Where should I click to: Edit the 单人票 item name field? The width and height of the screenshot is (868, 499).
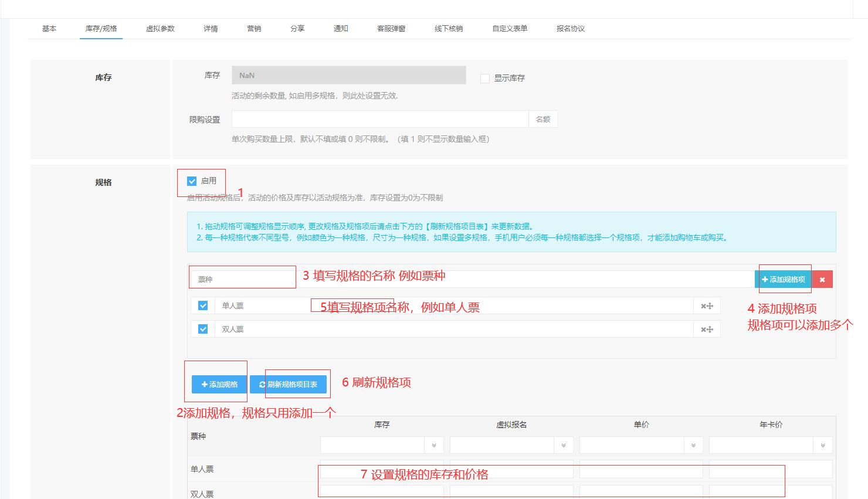[454, 306]
